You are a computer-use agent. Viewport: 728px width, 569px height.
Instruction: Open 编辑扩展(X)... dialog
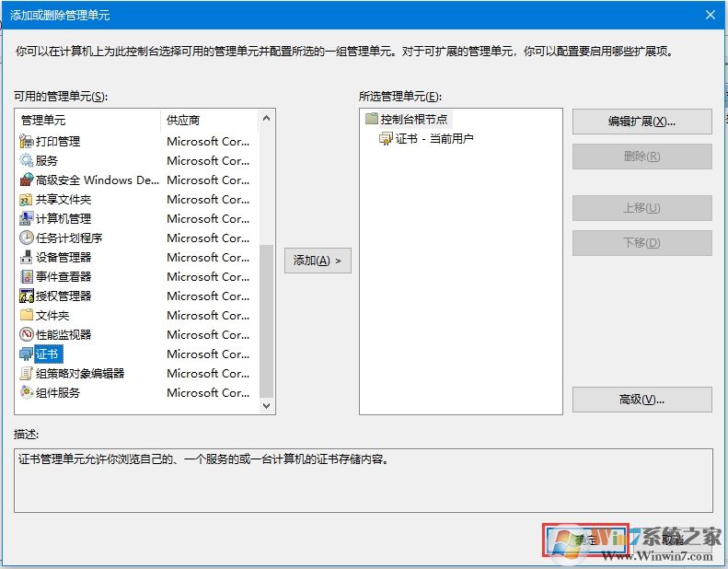point(641,122)
